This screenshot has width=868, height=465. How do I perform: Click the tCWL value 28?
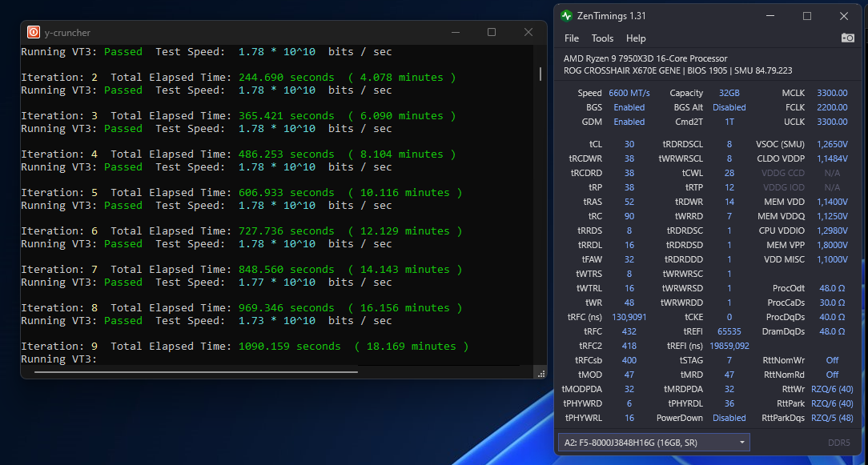pyautogui.click(x=729, y=173)
